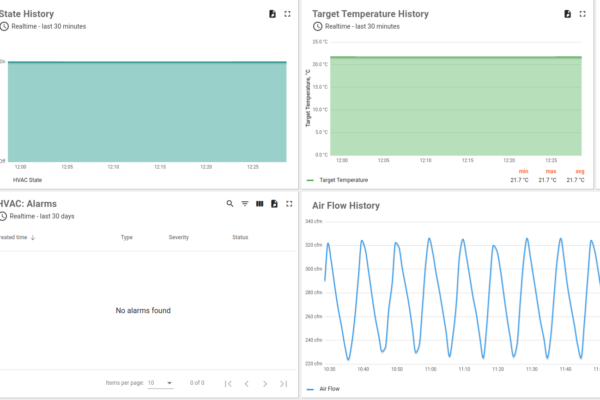Open the Items per page dropdown

click(160, 383)
